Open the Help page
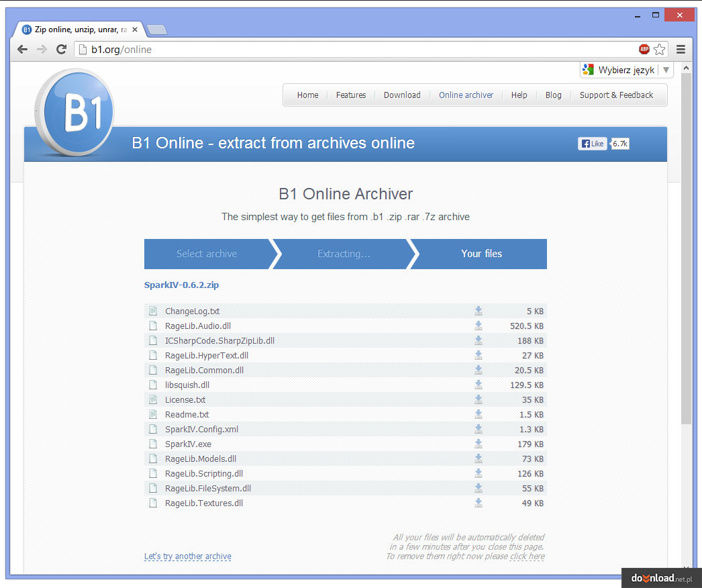 click(519, 95)
